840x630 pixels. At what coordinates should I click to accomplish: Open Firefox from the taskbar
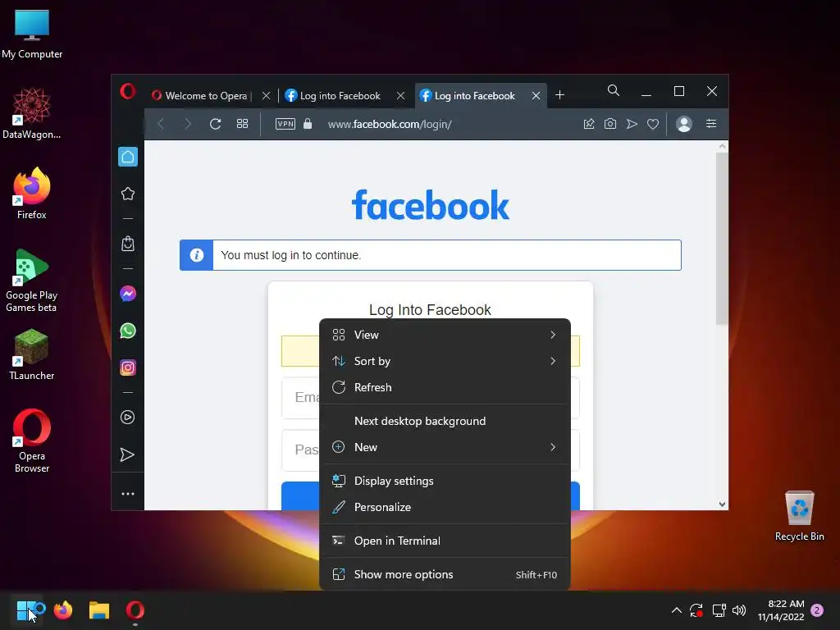click(x=63, y=610)
